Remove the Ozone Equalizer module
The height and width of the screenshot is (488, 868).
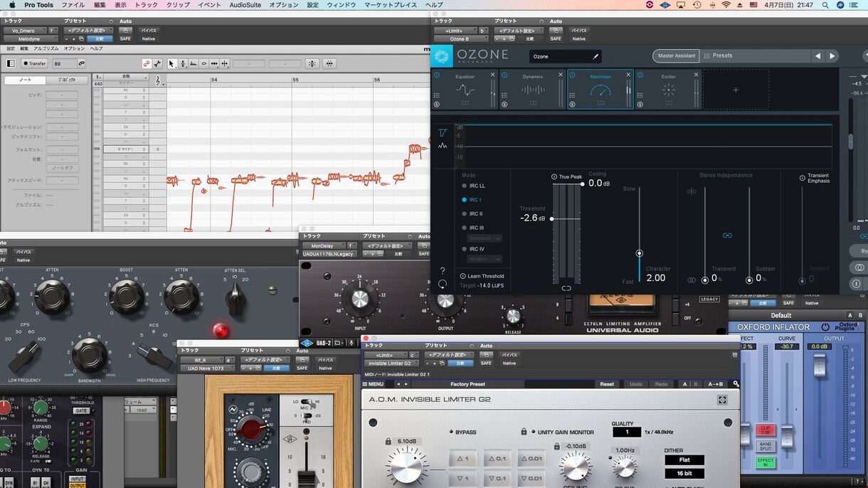492,75
